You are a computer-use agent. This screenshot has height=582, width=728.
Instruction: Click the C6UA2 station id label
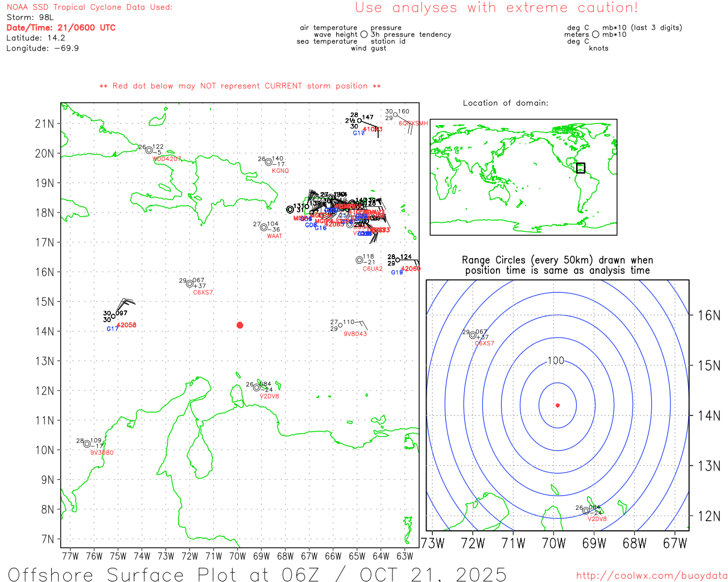[x=373, y=268]
